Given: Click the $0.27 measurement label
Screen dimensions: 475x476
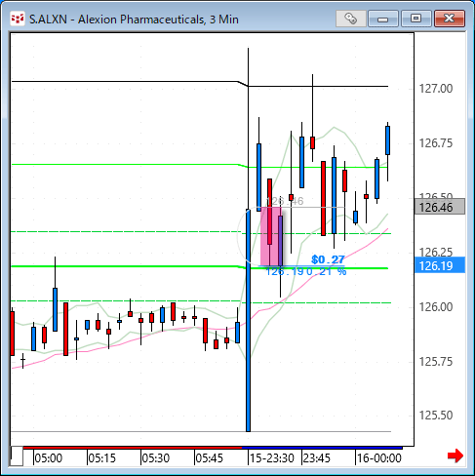Looking at the screenshot, I should pyautogui.click(x=328, y=259).
